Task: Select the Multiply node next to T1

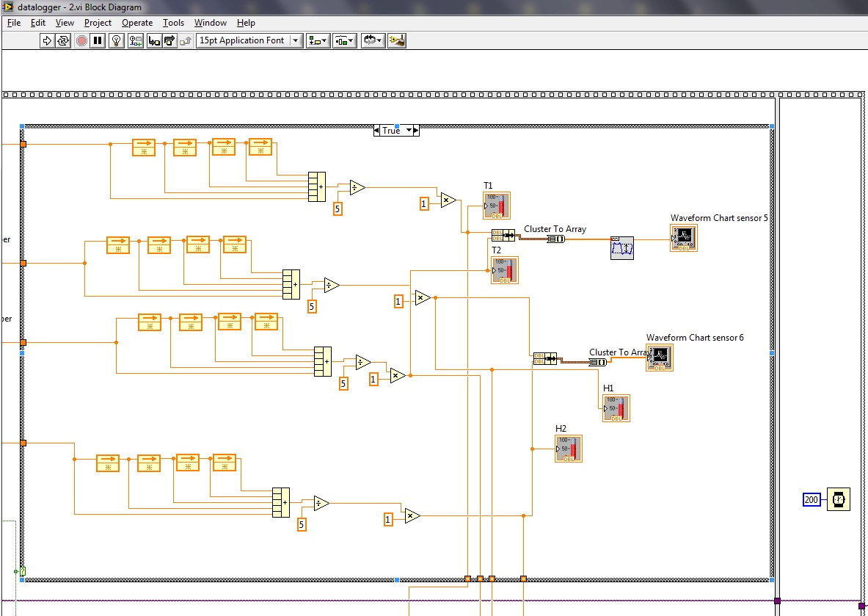Action: (448, 200)
